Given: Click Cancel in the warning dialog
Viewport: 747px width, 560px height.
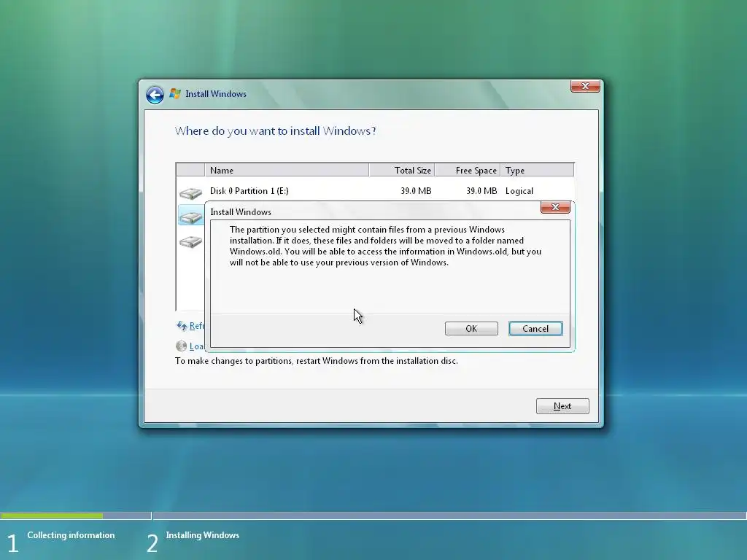Looking at the screenshot, I should click(x=535, y=329).
